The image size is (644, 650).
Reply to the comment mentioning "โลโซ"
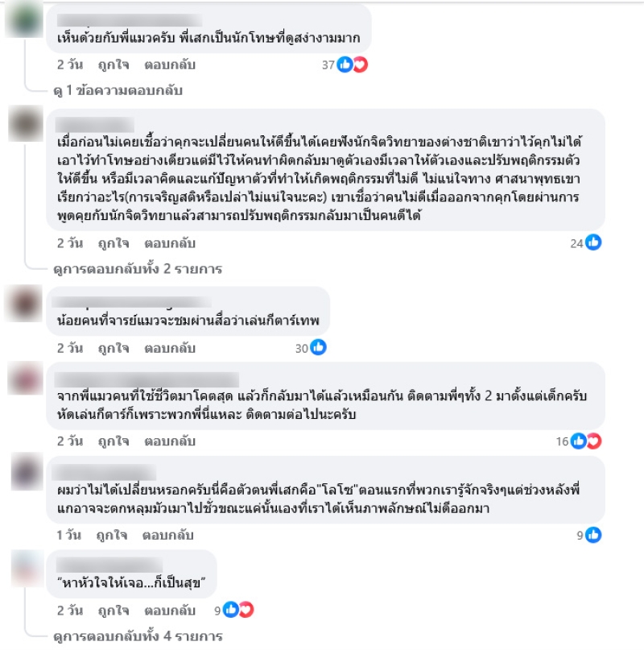(167, 535)
